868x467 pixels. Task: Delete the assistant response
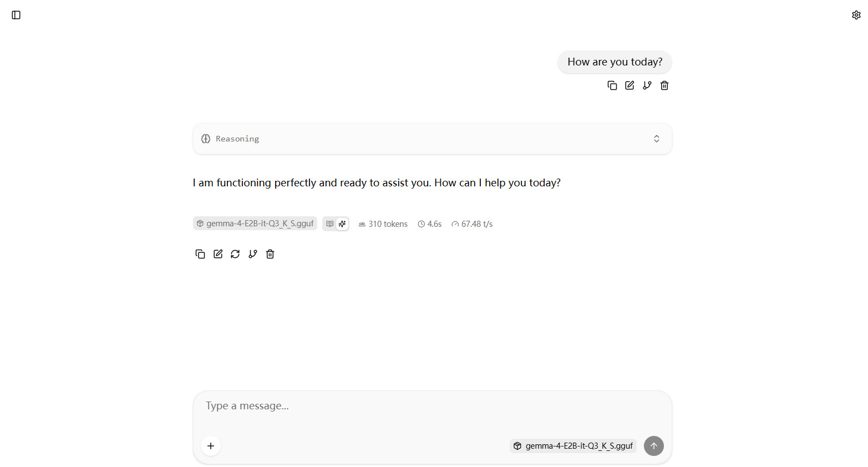click(270, 254)
